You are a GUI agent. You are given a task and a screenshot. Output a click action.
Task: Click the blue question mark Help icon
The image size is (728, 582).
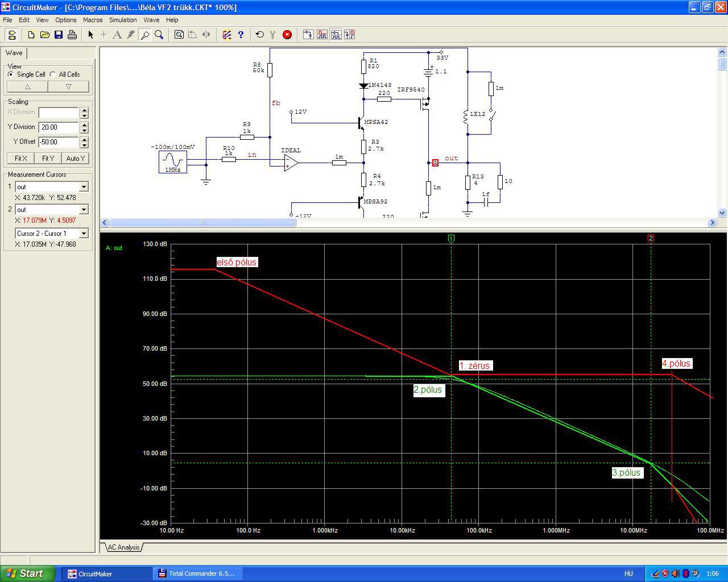241,35
